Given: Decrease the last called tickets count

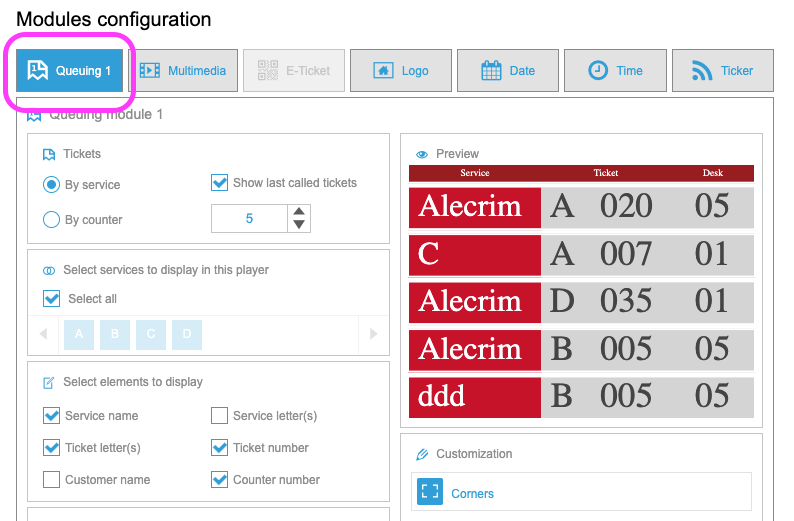Looking at the screenshot, I should (x=299, y=225).
